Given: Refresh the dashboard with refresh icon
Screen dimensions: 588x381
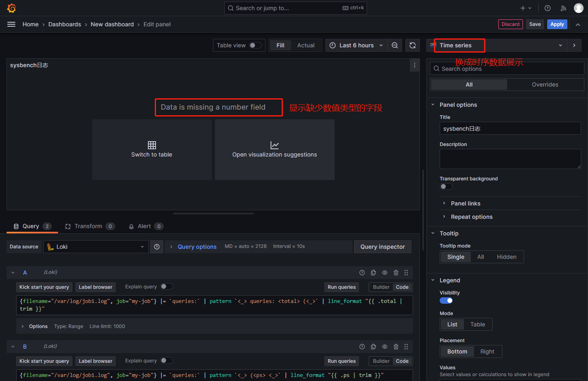Looking at the screenshot, I should point(413,45).
